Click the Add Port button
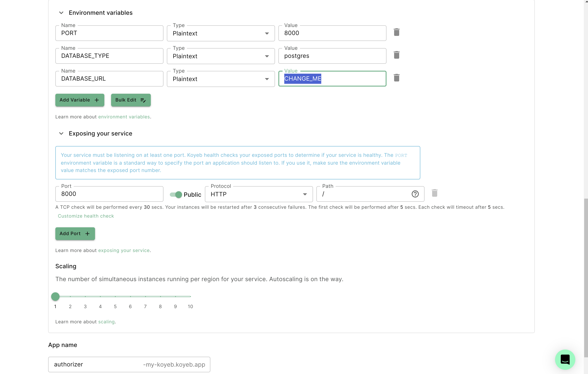The width and height of the screenshot is (588, 374). point(75,233)
